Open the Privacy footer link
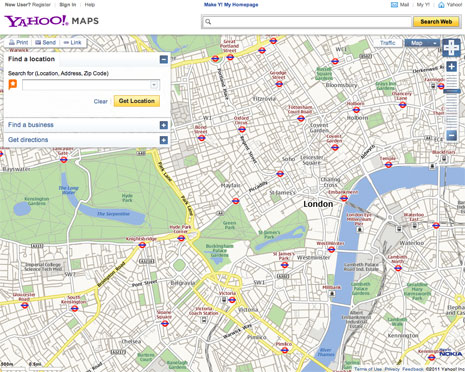The height and width of the screenshot is (372, 465). click(392, 369)
